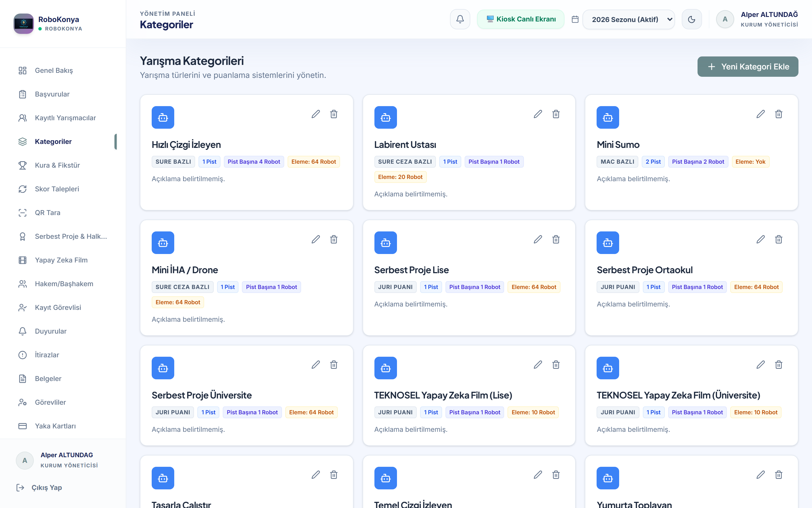Click the Mini İHA / Drone card title
This screenshot has width=812, height=508.
[185, 270]
